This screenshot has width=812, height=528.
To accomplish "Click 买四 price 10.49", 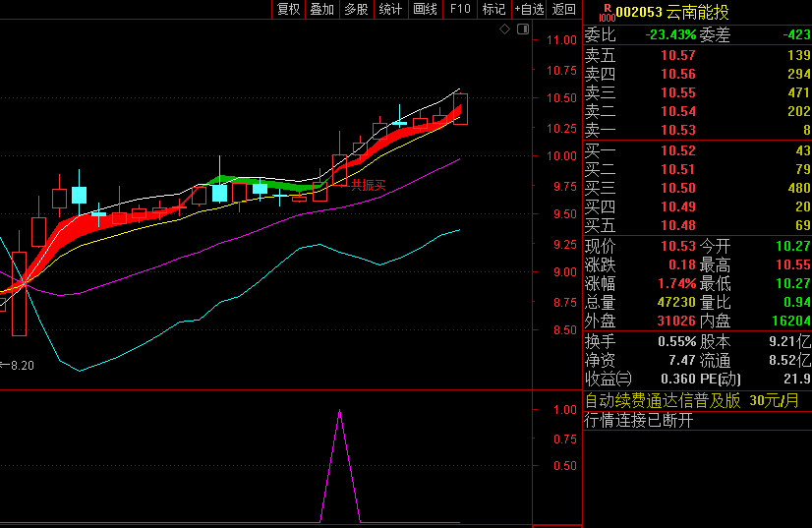I will [678, 206].
